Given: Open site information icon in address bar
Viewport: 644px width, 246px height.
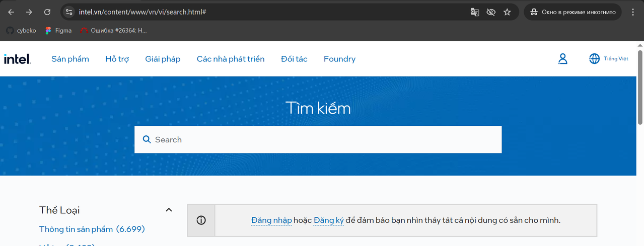Looking at the screenshot, I should click(x=69, y=12).
